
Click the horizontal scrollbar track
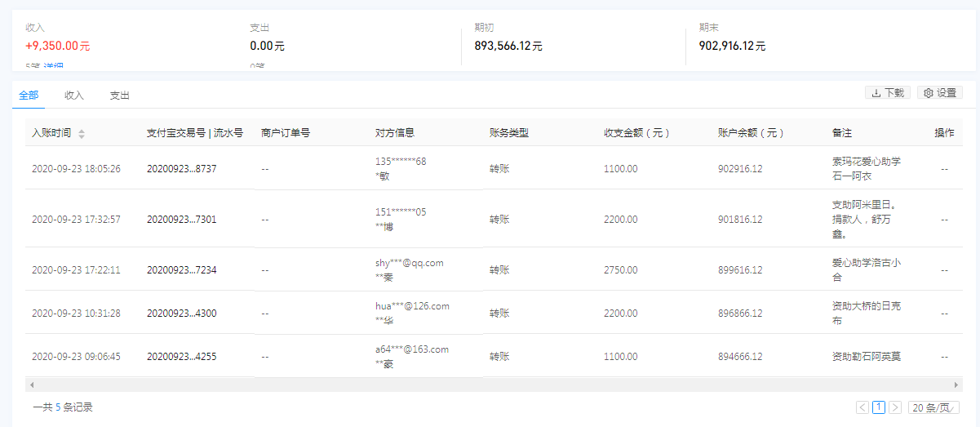click(490, 385)
